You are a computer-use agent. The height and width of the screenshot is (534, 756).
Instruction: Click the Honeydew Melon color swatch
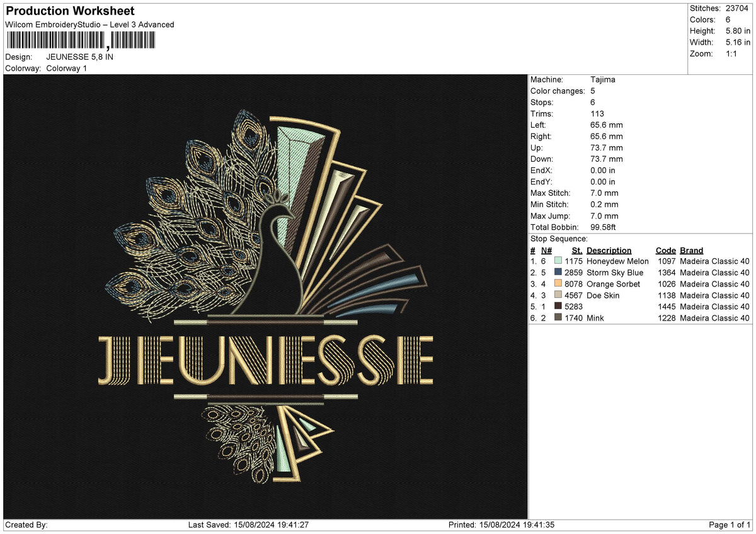[x=558, y=261]
